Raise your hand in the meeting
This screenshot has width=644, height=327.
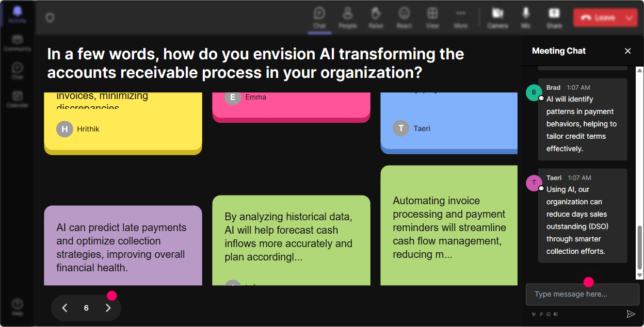[376, 18]
